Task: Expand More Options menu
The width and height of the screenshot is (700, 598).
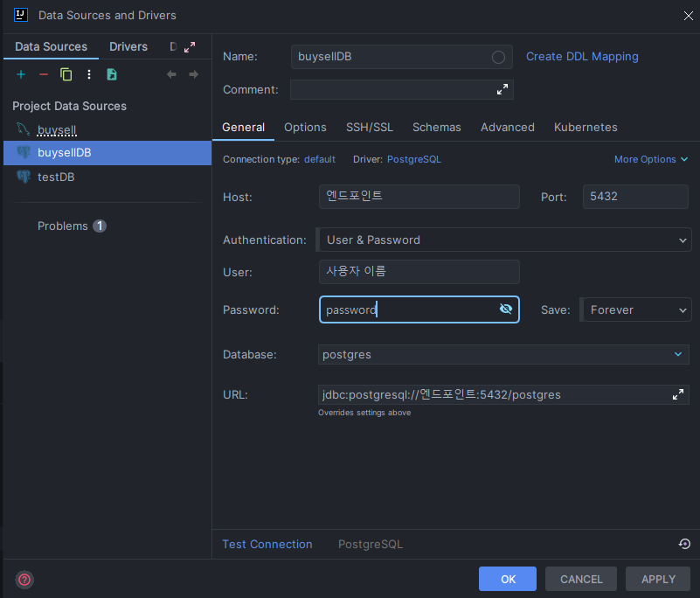Action: [651, 159]
